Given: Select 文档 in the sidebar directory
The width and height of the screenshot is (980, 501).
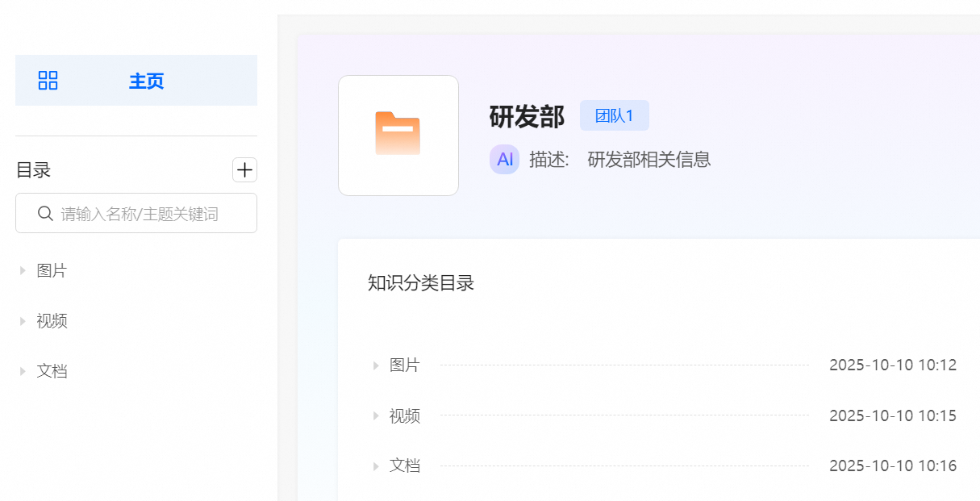Looking at the screenshot, I should [x=52, y=372].
